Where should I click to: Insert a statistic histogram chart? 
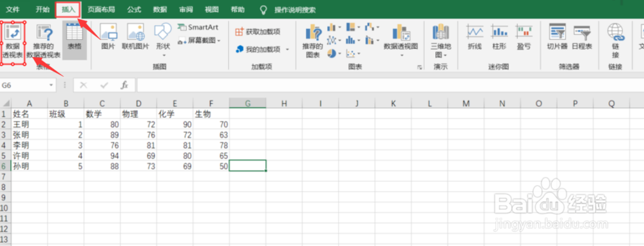353,40
